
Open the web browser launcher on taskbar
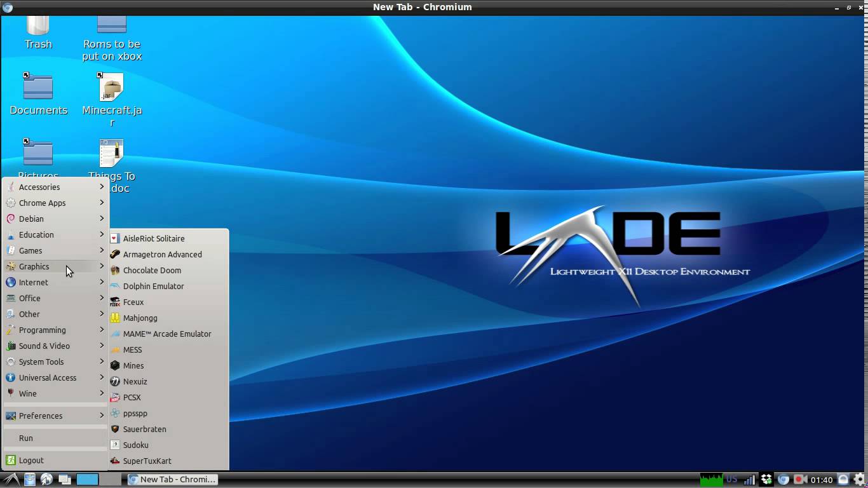(x=47, y=480)
